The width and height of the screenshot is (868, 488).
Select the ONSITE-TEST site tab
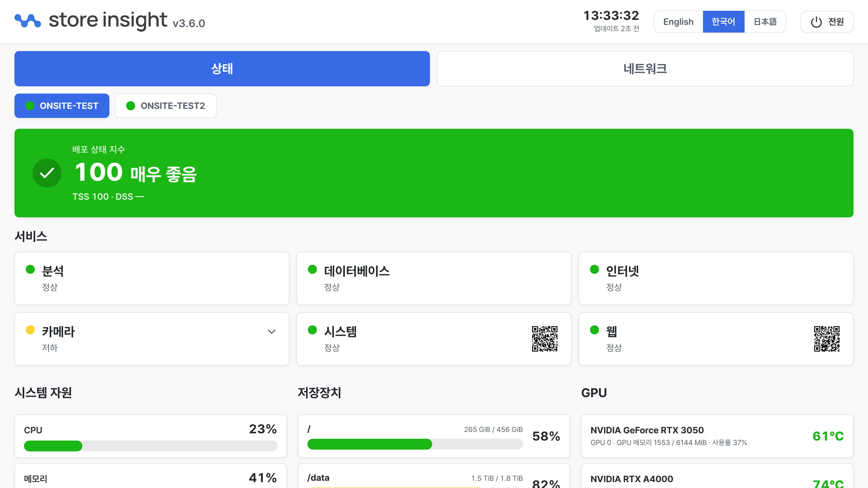[x=62, y=106]
